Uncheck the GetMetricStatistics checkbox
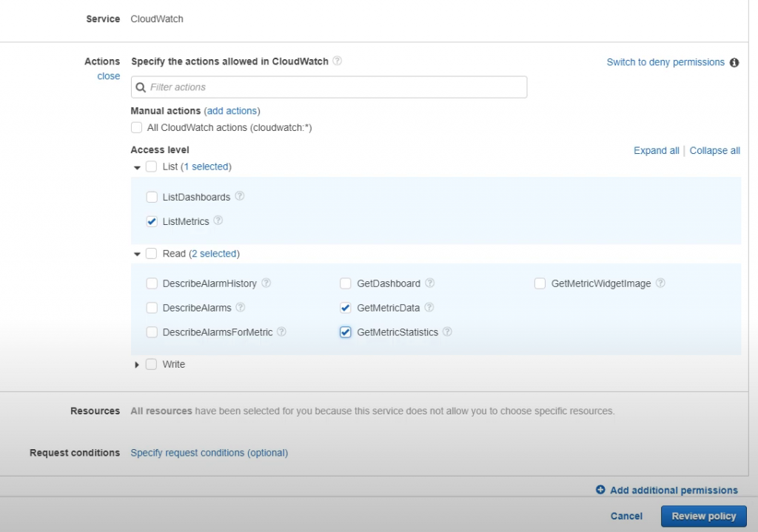Screen dimensions: 758x532 (x=345, y=332)
